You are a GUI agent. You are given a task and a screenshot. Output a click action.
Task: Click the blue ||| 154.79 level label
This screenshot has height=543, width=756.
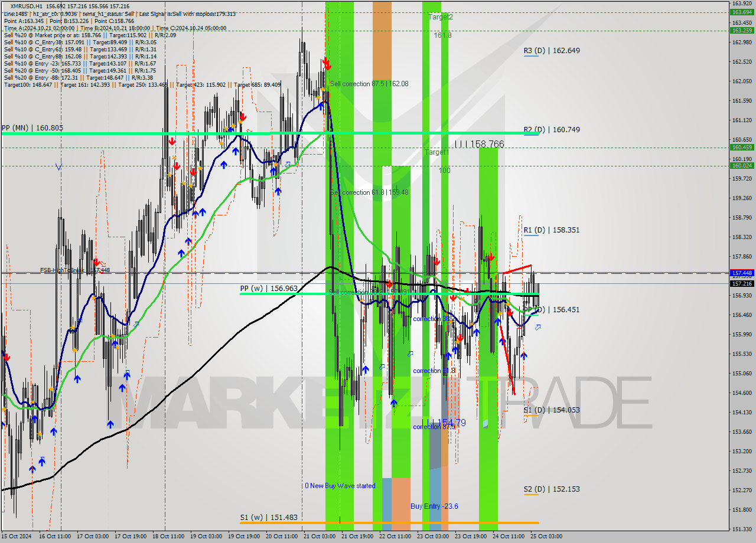(445, 423)
